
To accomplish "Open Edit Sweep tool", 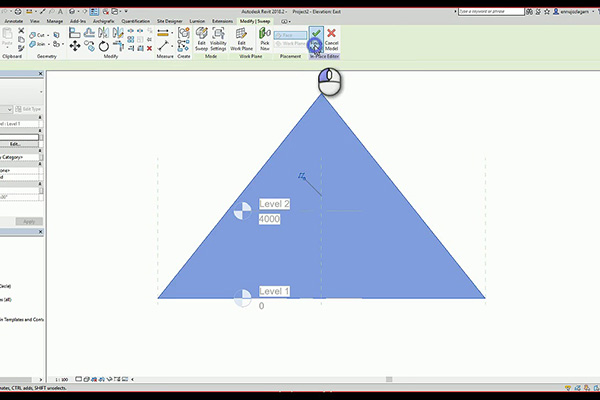I will pyautogui.click(x=202, y=39).
